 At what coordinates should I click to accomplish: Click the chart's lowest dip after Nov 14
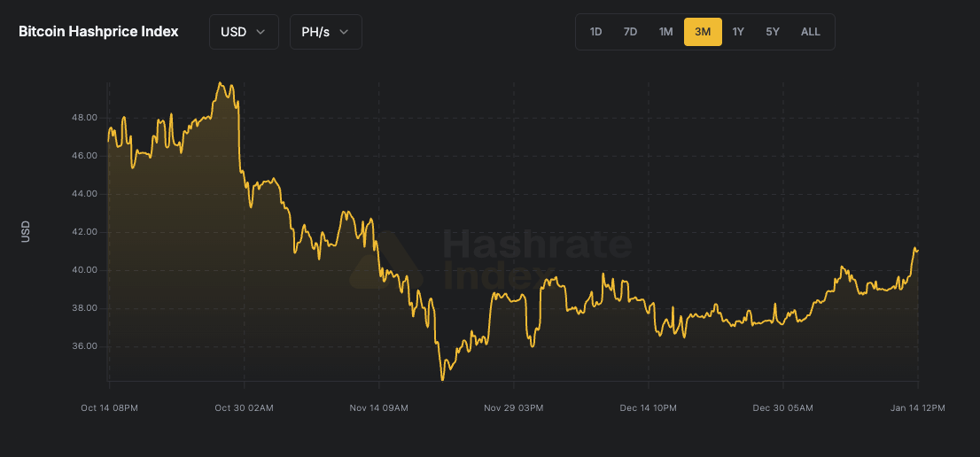(x=441, y=379)
